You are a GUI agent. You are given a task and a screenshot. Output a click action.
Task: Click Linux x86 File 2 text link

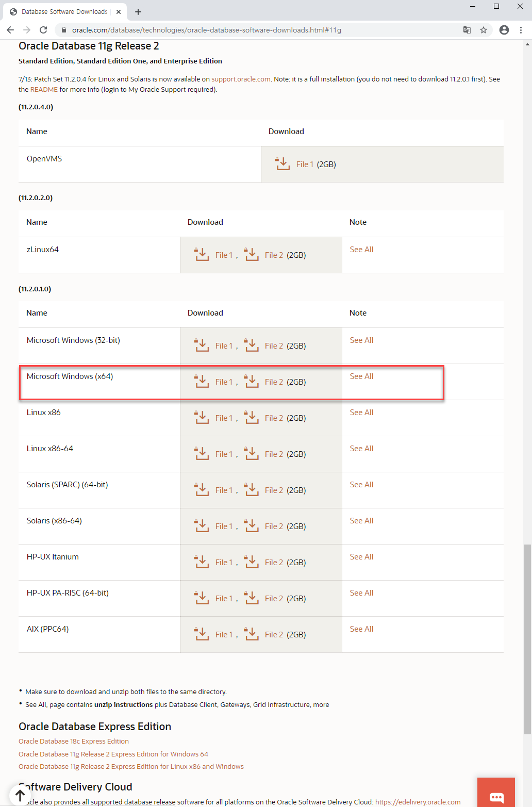pyautogui.click(x=274, y=418)
